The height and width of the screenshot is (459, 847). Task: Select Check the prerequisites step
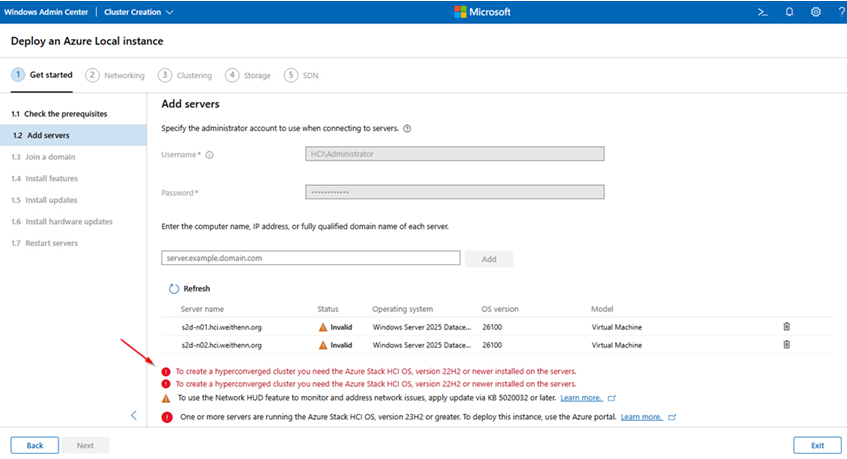click(59, 114)
